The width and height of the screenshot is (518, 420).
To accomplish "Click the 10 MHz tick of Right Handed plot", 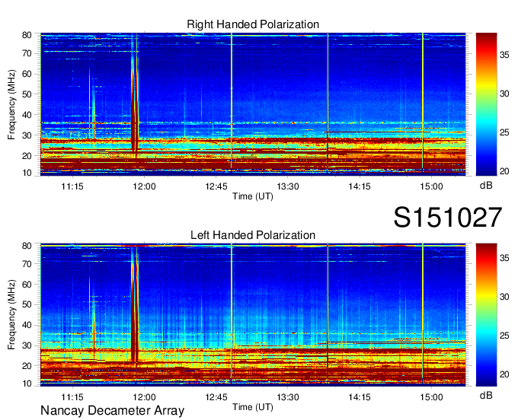I will (27, 173).
